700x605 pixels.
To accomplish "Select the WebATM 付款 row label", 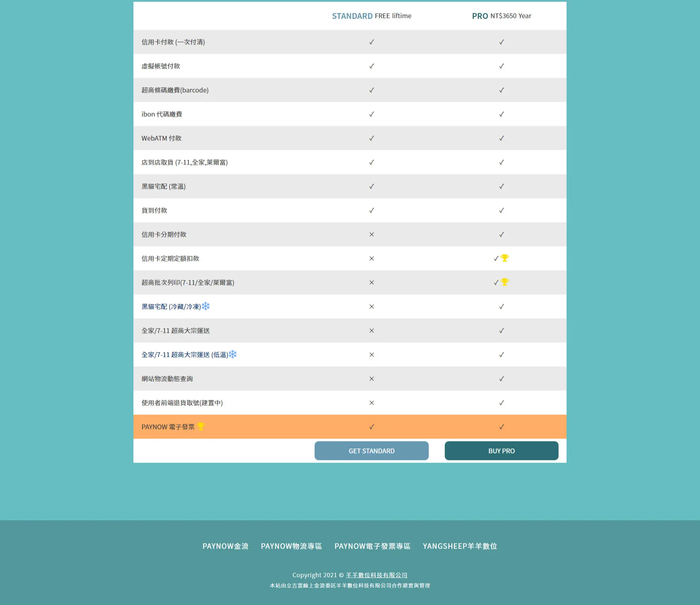I will click(x=162, y=138).
